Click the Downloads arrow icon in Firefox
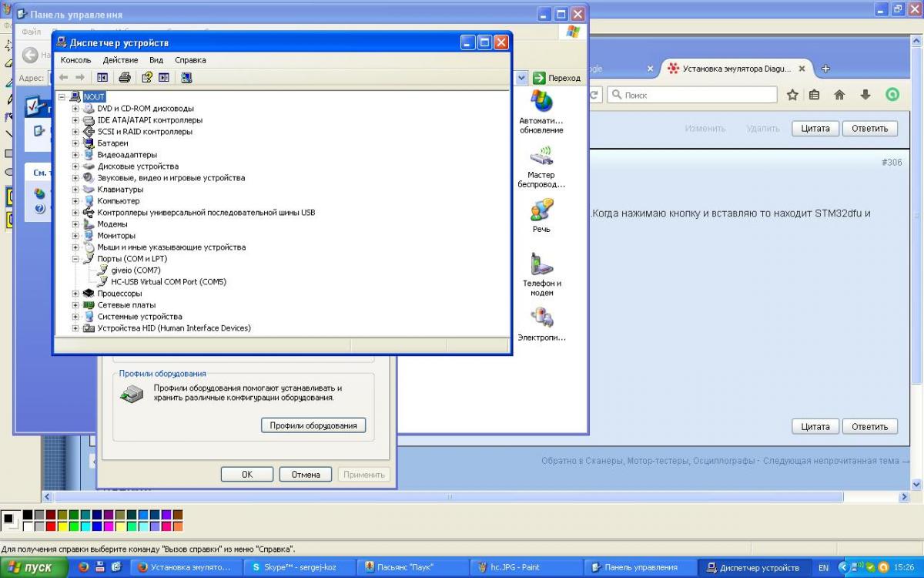The image size is (924, 578). pyautogui.click(x=865, y=95)
